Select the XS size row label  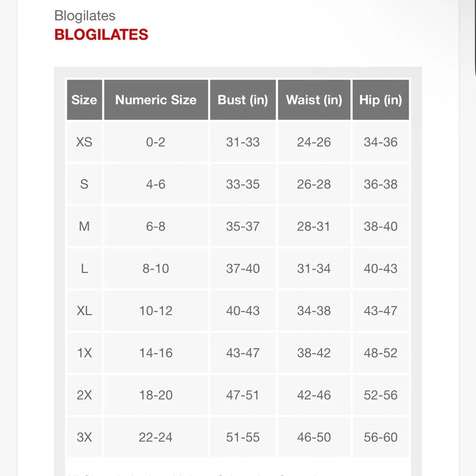coord(84,142)
